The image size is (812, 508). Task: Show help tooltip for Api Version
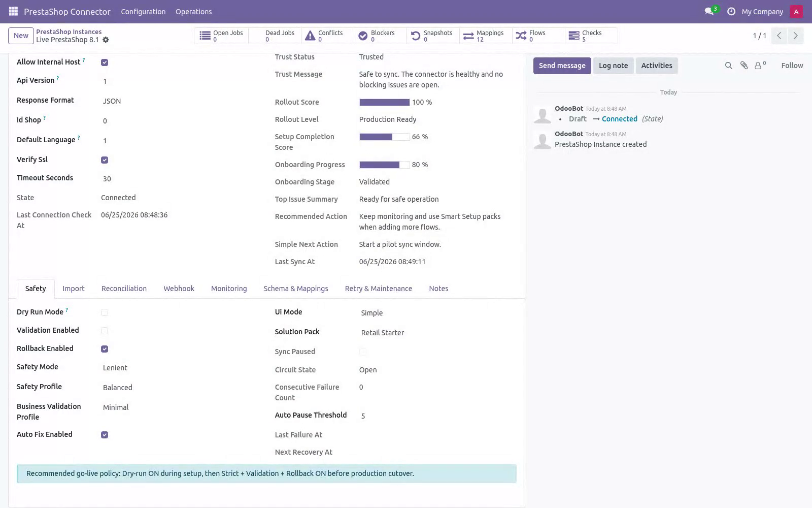point(57,78)
